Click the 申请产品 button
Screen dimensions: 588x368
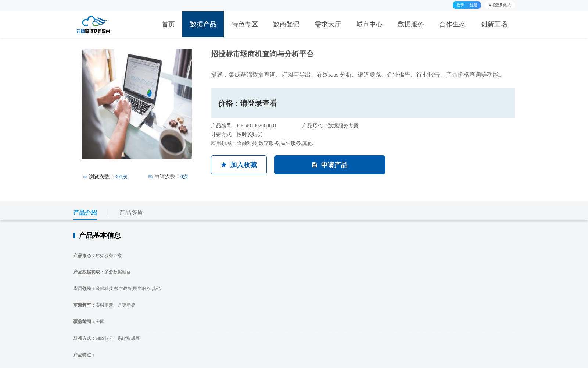tap(330, 165)
